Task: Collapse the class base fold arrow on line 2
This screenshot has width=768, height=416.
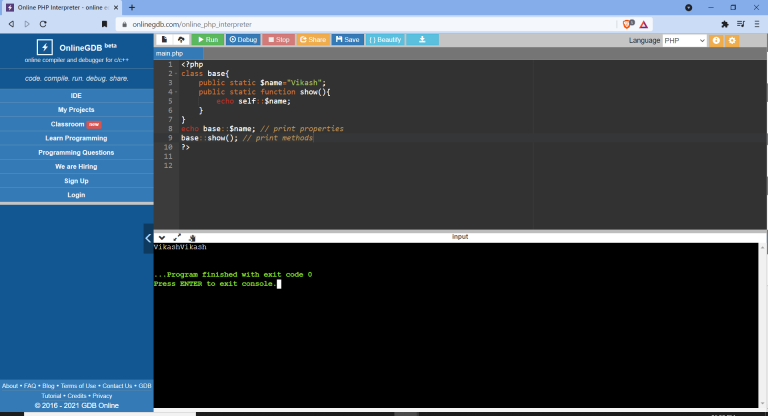Action: point(176,73)
